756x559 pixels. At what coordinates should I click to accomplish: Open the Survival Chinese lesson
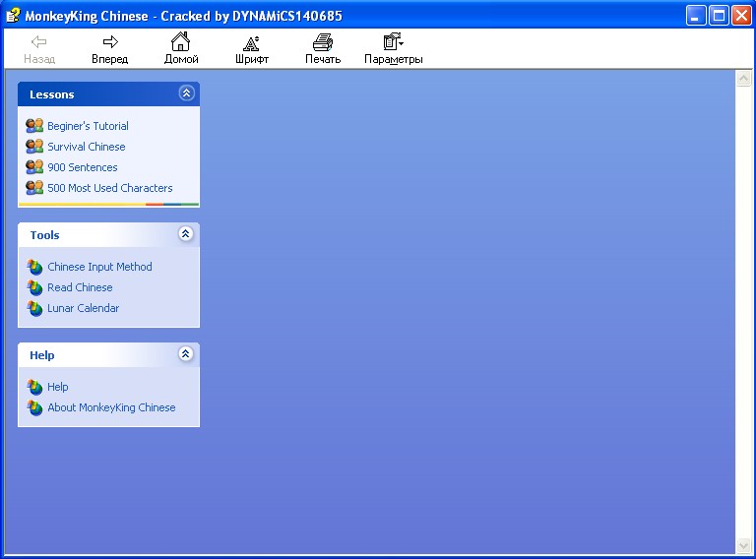[x=87, y=147]
